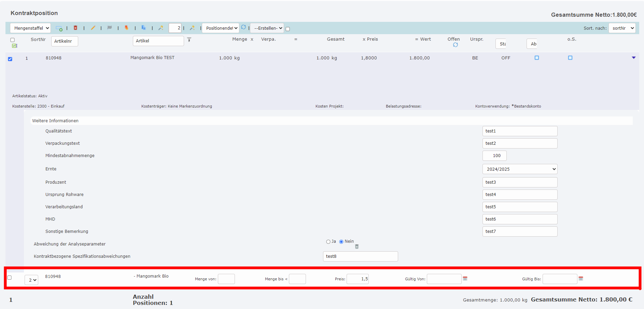Uncheck the checkbox for position 1
644x309 pixels.
click(x=10, y=59)
